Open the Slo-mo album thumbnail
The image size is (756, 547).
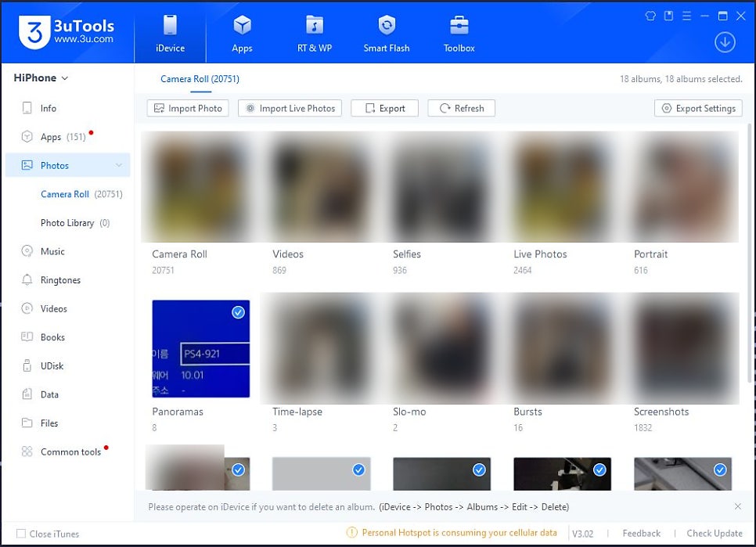pos(441,348)
